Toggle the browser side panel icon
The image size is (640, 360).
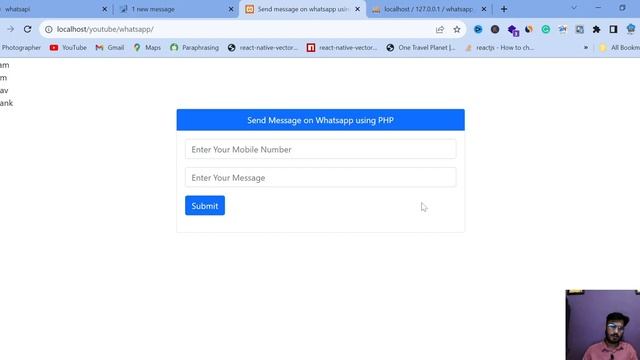[x=613, y=29]
